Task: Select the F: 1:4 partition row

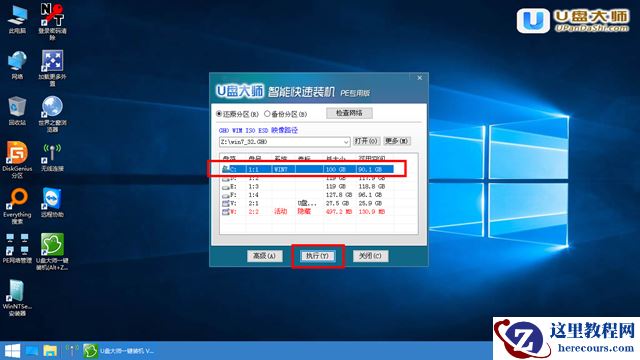Action: coord(307,195)
